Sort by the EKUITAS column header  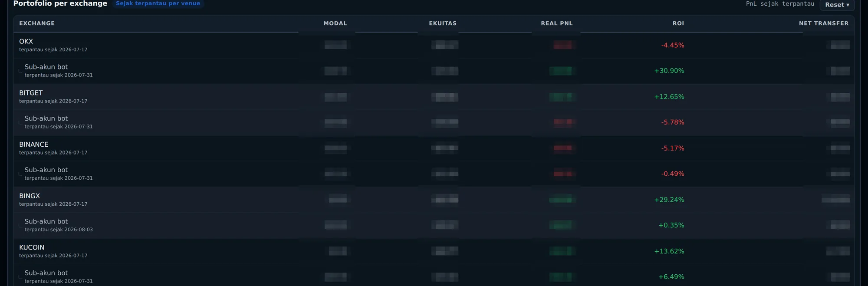tap(443, 23)
